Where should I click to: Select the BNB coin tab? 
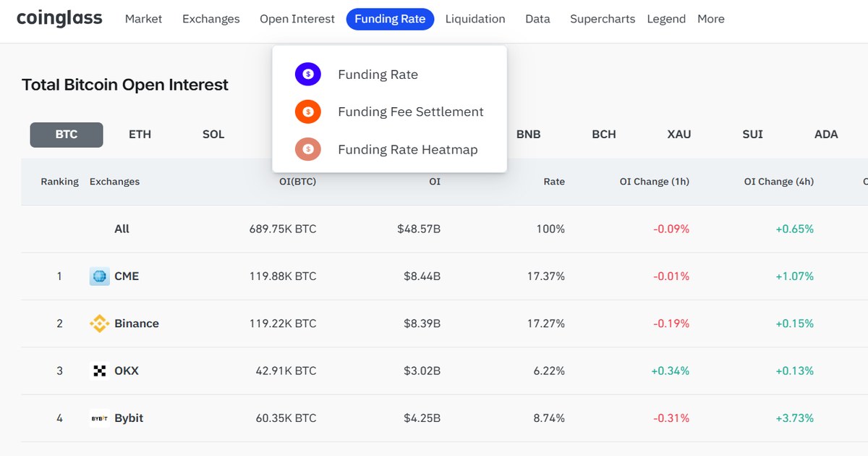coord(529,134)
